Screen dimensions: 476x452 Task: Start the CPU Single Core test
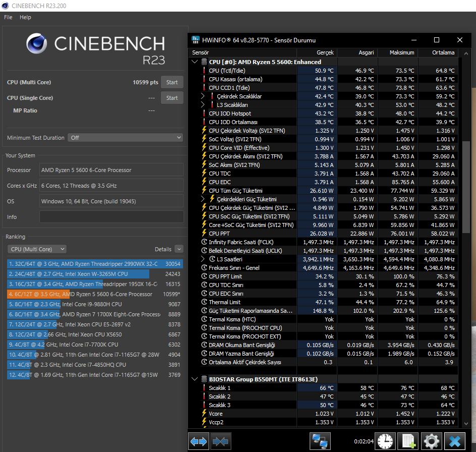pos(172,98)
